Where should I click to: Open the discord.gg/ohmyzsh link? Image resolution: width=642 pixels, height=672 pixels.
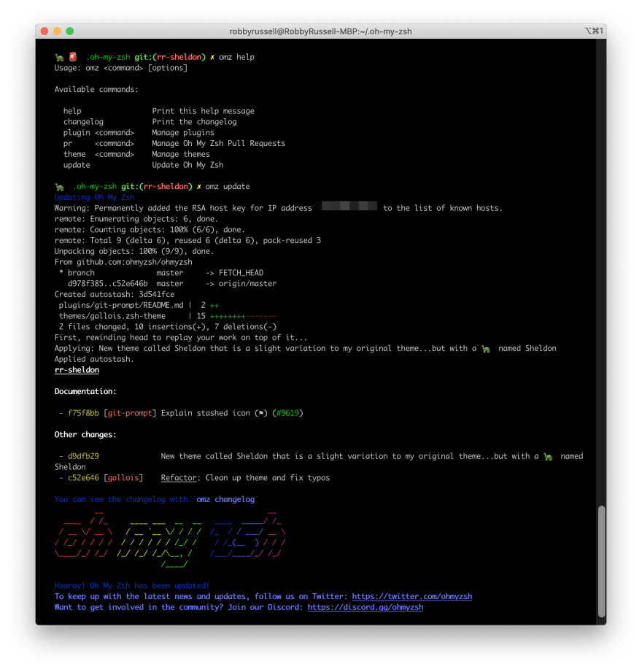click(366, 607)
